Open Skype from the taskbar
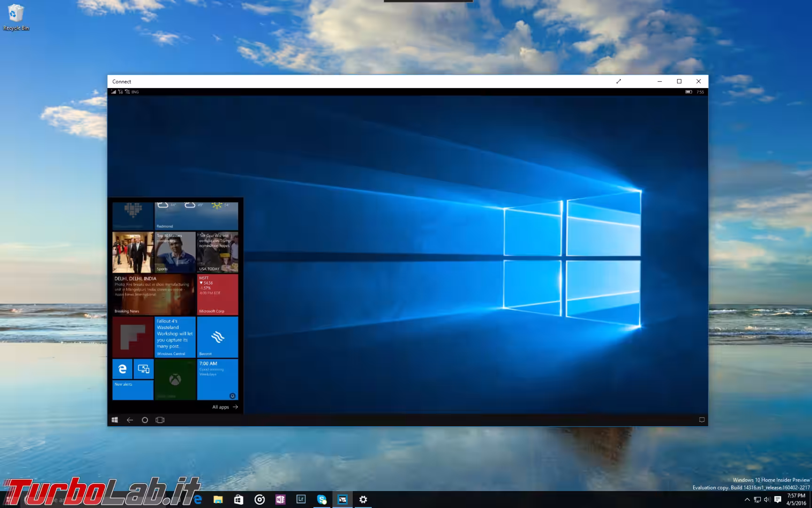The height and width of the screenshot is (508, 812). (322, 500)
